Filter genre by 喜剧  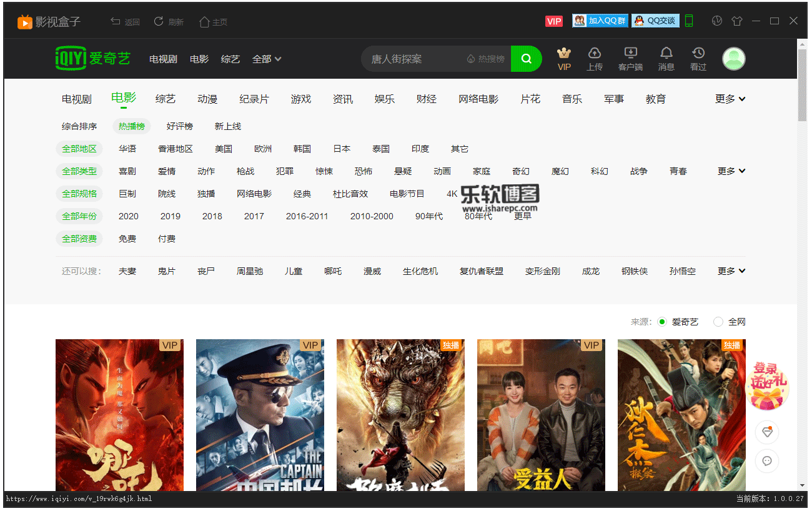click(127, 171)
